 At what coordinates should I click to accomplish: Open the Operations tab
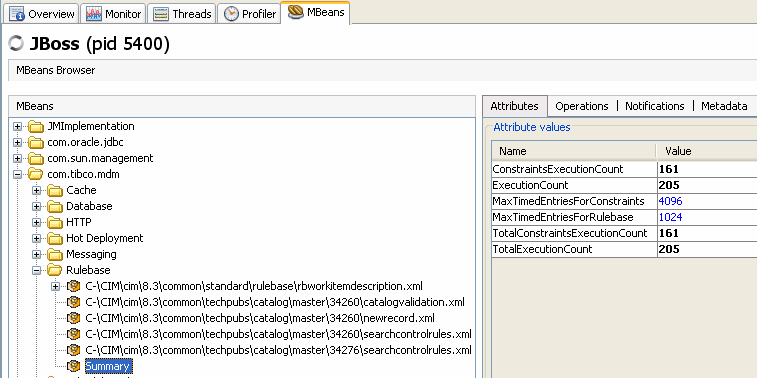(x=582, y=106)
